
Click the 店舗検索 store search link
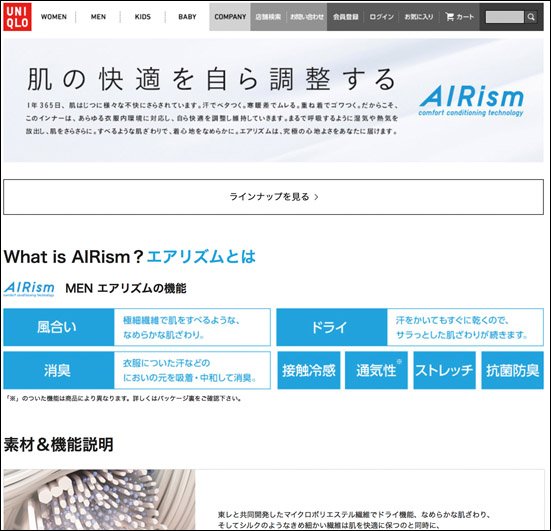click(x=268, y=17)
